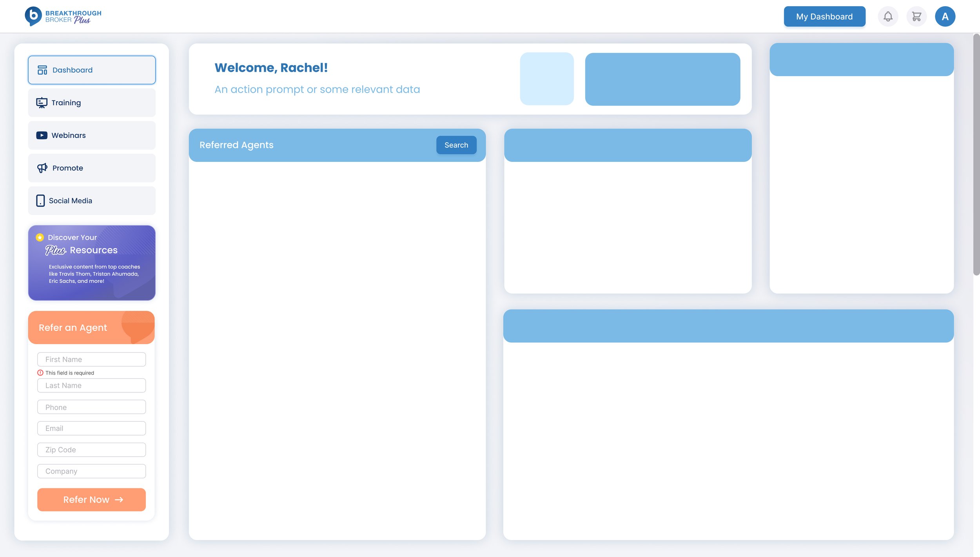This screenshot has height=557, width=980.
Task: Click the Webinars video play icon
Action: (42, 135)
